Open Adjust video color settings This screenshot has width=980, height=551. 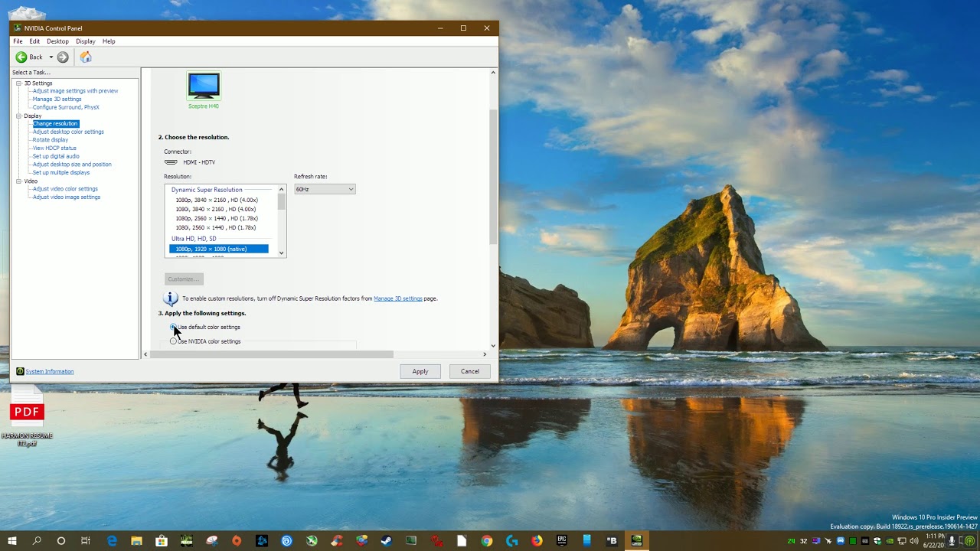[65, 189]
